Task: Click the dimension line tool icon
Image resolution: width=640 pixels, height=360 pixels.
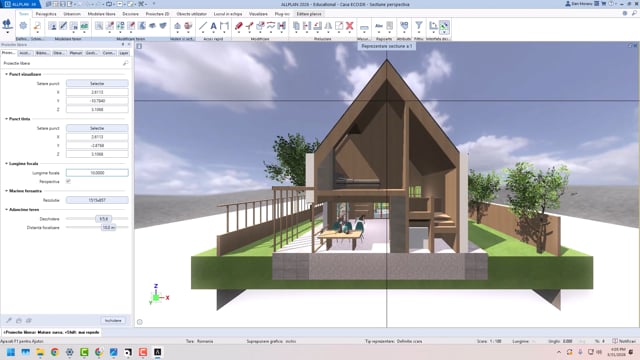Action: coord(224,26)
